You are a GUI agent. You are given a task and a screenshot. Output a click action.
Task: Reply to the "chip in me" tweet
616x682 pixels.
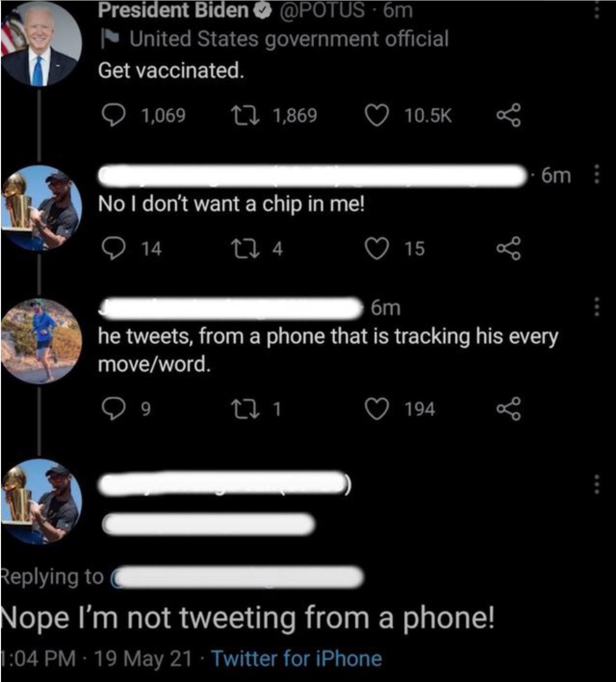point(113,248)
